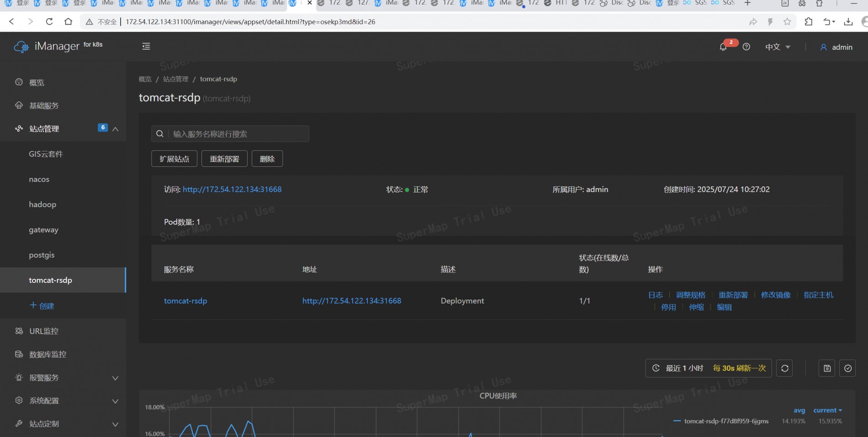Open a new browser tab with plus
Screen dimensions: 868x437
[747, 3]
